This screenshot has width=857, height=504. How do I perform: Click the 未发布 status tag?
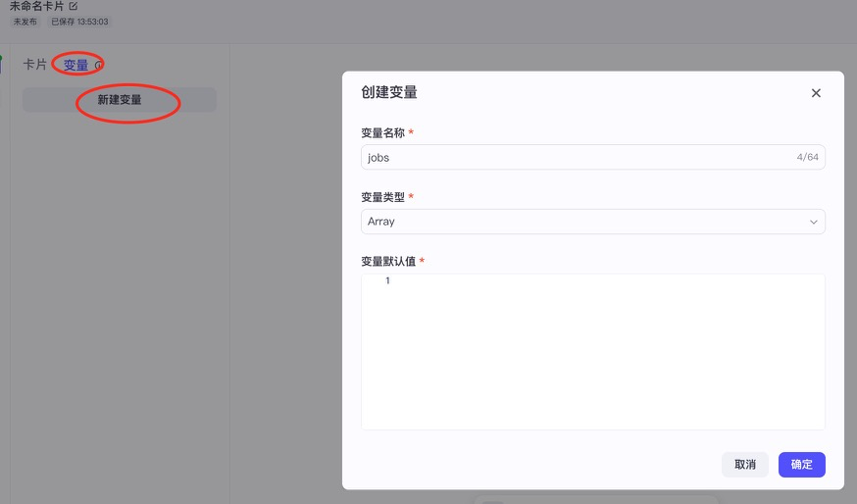tap(25, 22)
